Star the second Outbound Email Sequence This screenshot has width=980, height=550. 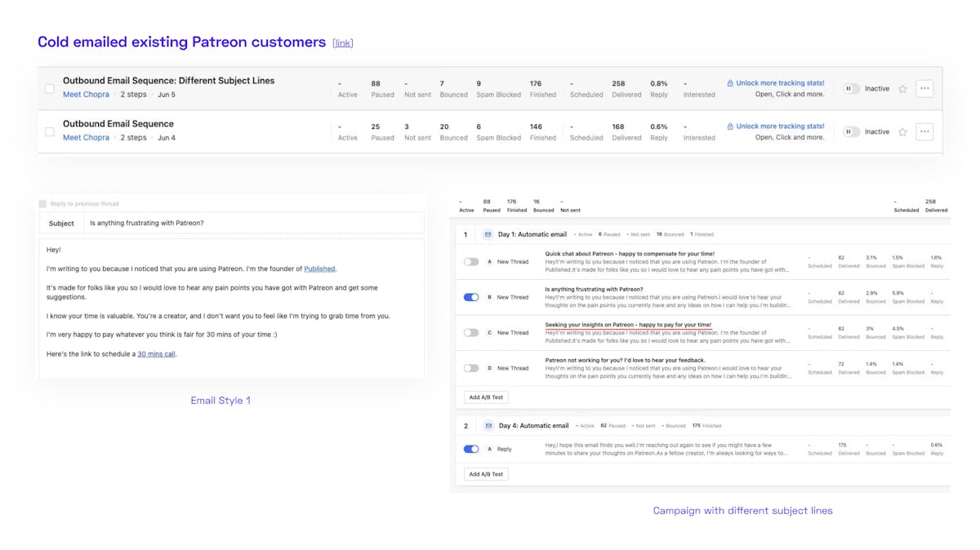tap(902, 132)
